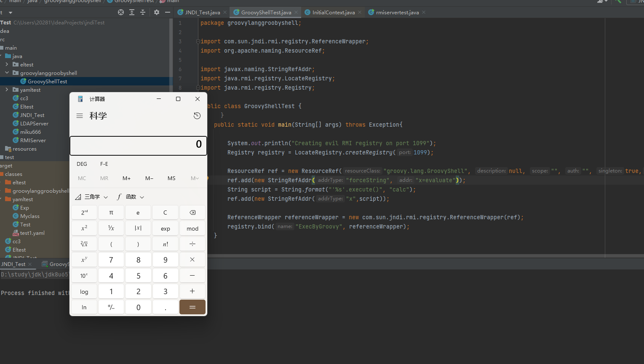Click the factorial n! key
Screen dimensions: 644x364
coord(166,244)
